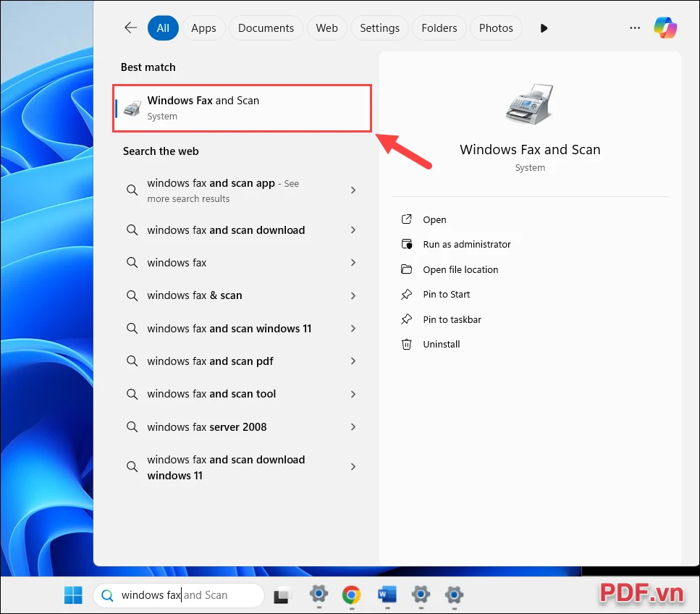
Task: Select Pin to taskbar
Action: (452, 320)
